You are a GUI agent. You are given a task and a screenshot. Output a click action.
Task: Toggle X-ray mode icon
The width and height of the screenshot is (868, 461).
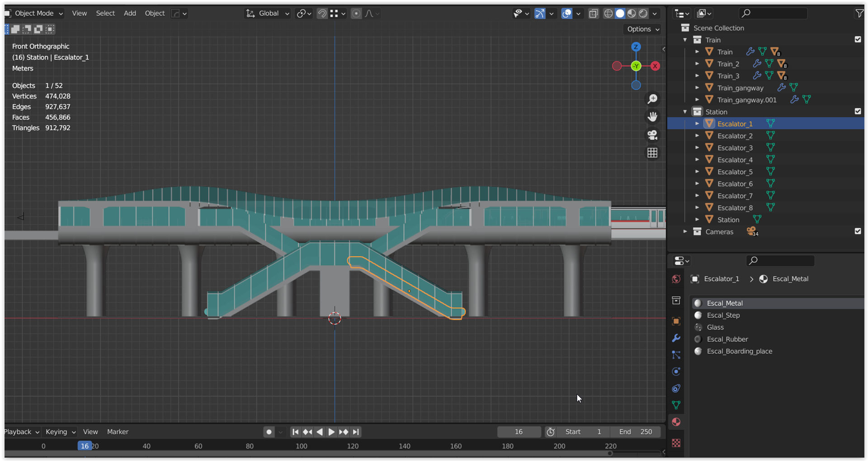tap(593, 14)
